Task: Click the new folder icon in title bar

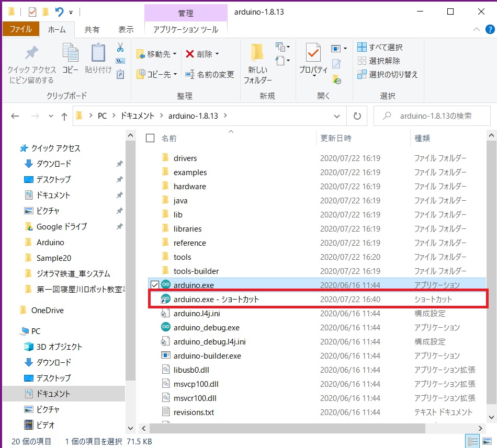Action: click(x=46, y=12)
